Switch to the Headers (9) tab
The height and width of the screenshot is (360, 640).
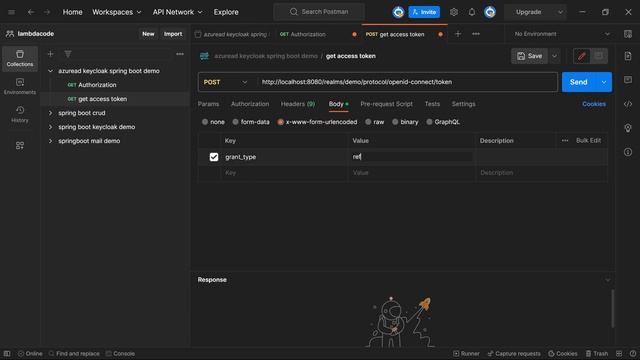pos(298,104)
